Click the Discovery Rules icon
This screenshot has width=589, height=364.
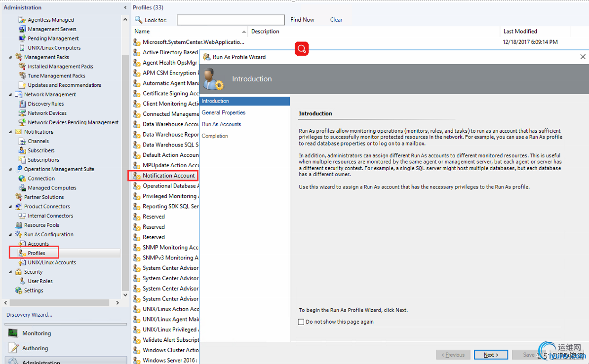click(22, 104)
